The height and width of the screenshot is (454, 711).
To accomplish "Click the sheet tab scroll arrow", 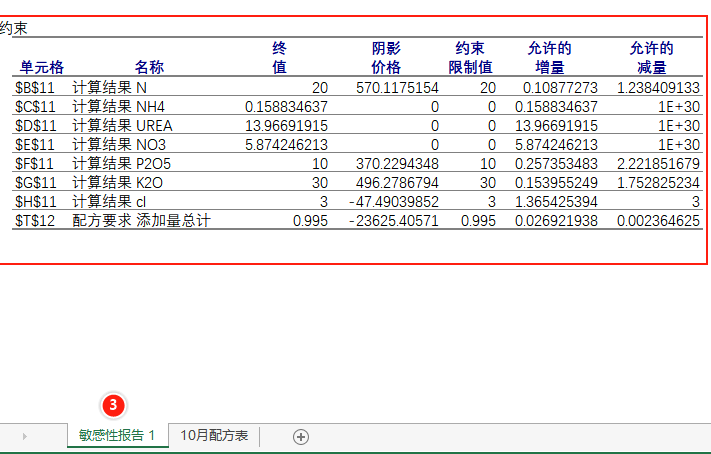I will pyautogui.click(x=24, y=436).
